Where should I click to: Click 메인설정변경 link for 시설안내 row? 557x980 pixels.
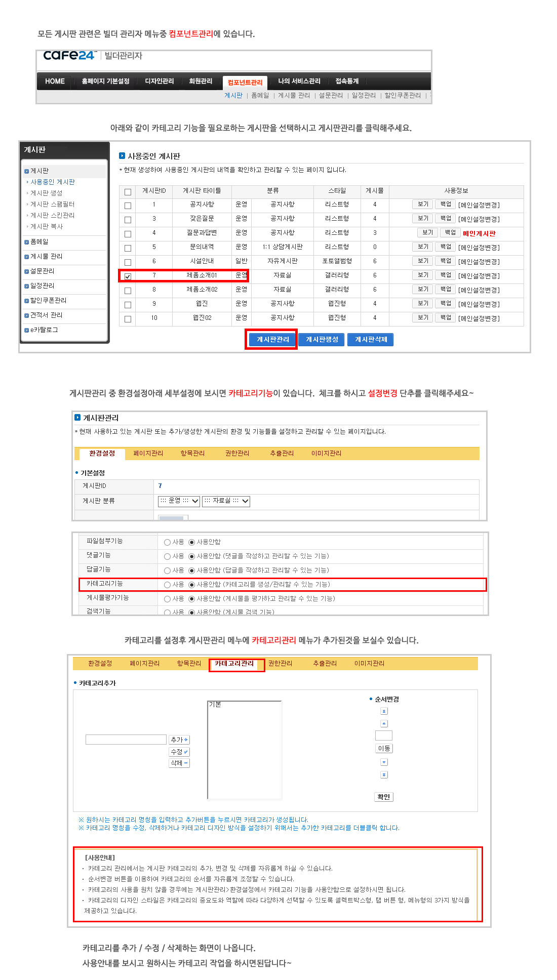[x=479, y=262]
